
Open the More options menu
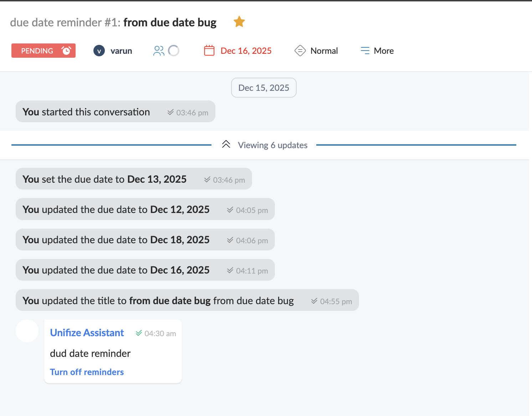click(384, 51)
